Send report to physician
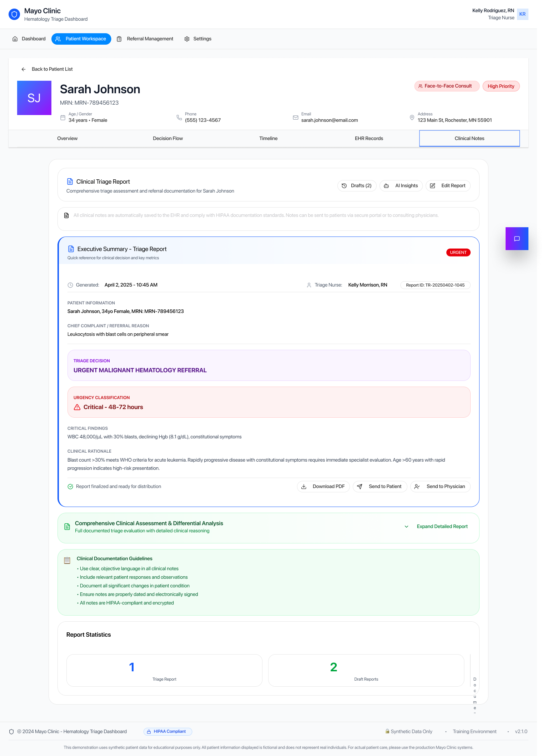 click(440, 487)
